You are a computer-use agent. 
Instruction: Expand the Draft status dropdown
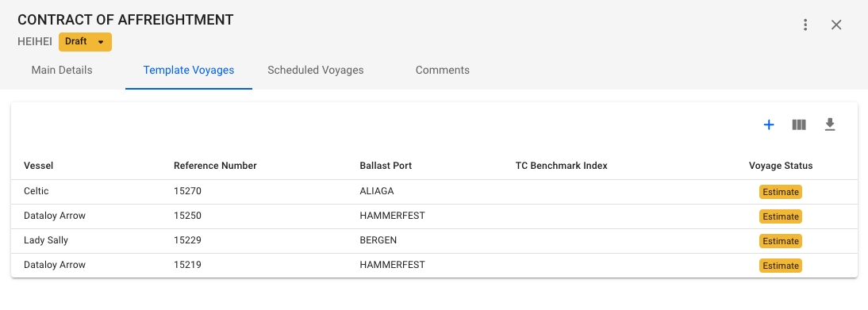[85, 42]
